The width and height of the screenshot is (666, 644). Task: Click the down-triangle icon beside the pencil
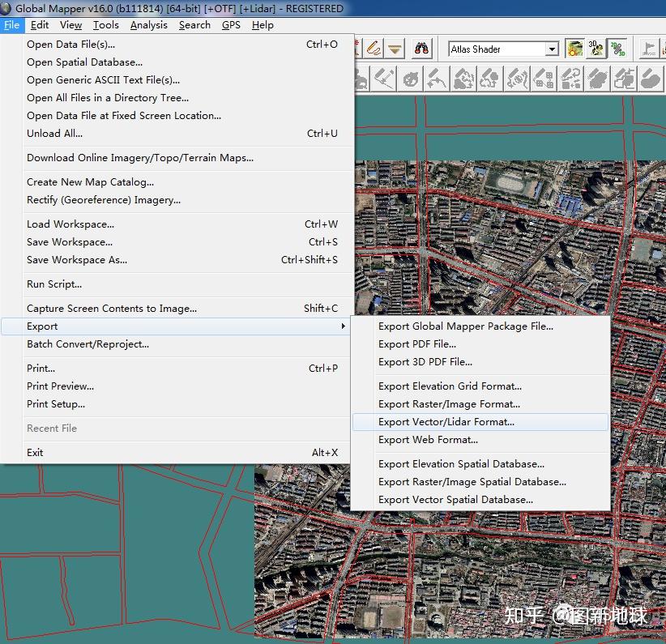tap(395, 49)
